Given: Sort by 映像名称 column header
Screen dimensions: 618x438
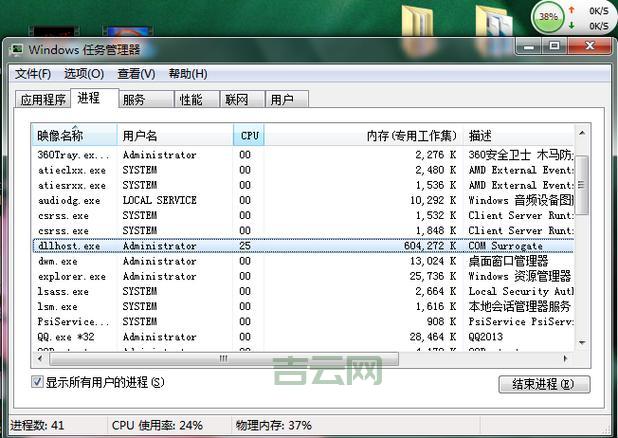Looking at the screenshot, I should click(x=74, y=135).
